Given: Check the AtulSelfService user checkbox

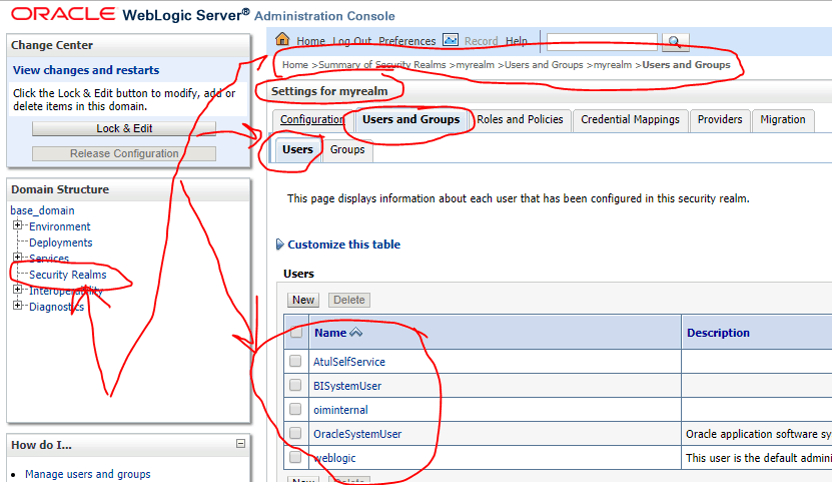Looking at the screenshot, I should (296, 361).
